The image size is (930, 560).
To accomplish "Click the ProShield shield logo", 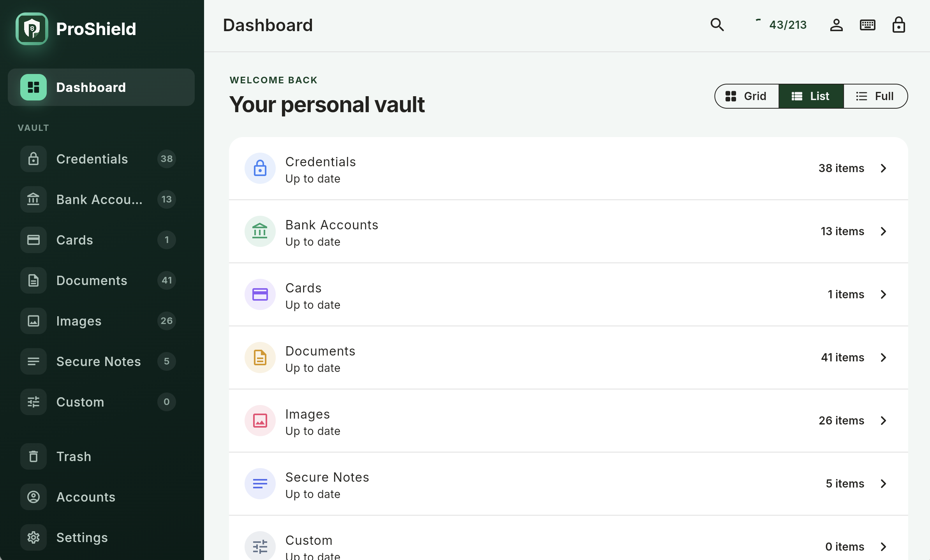I will pos(32,29).
